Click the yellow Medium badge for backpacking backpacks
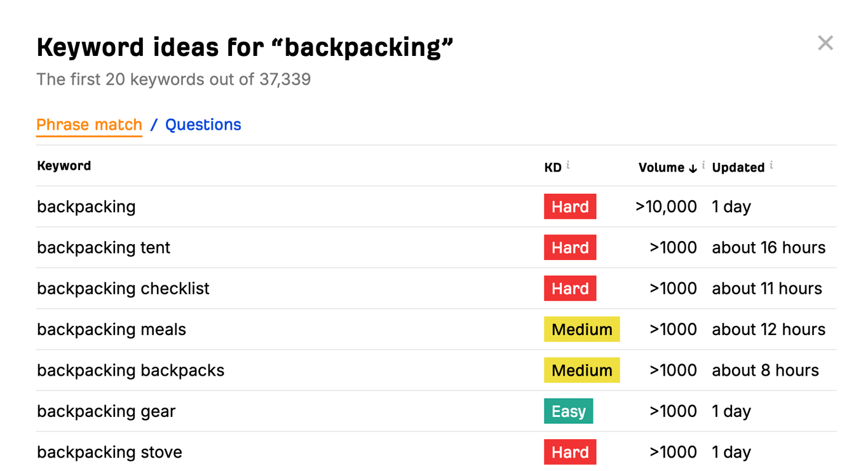Viewport: 868px width, 471px height. pyautogui.click(x=581, y=370)
